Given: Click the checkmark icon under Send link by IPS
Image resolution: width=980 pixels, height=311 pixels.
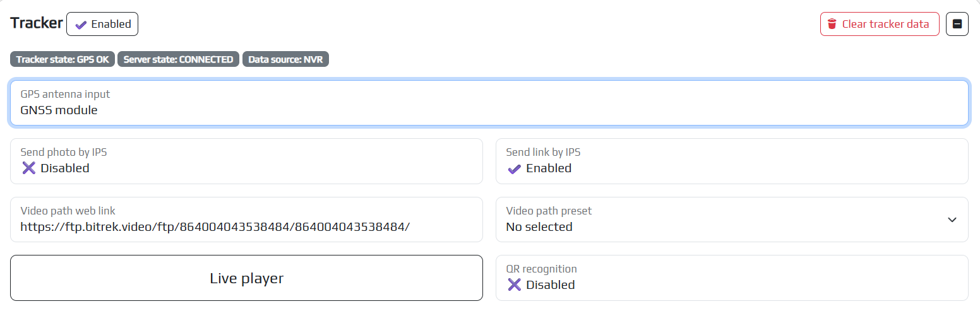Looking at the screenshot, I should 514,168.
